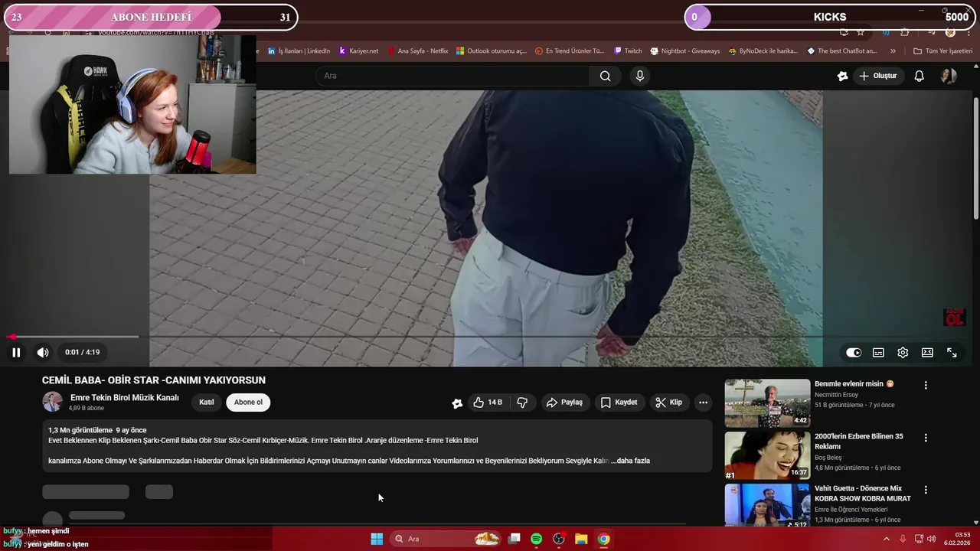
Task: Open İş İlanları LinkedIn bookmark
Action: pyautogui.click(x=299, y=51)
